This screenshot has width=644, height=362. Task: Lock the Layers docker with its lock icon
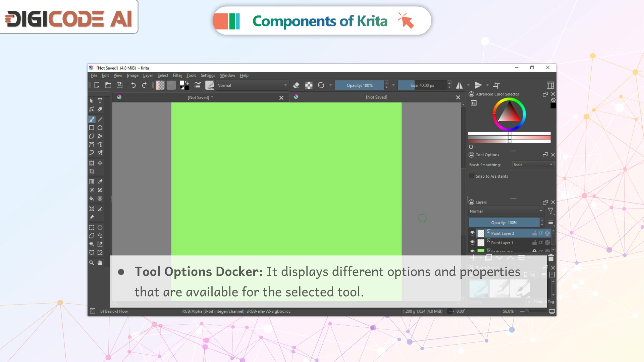[x=471, y=202]
